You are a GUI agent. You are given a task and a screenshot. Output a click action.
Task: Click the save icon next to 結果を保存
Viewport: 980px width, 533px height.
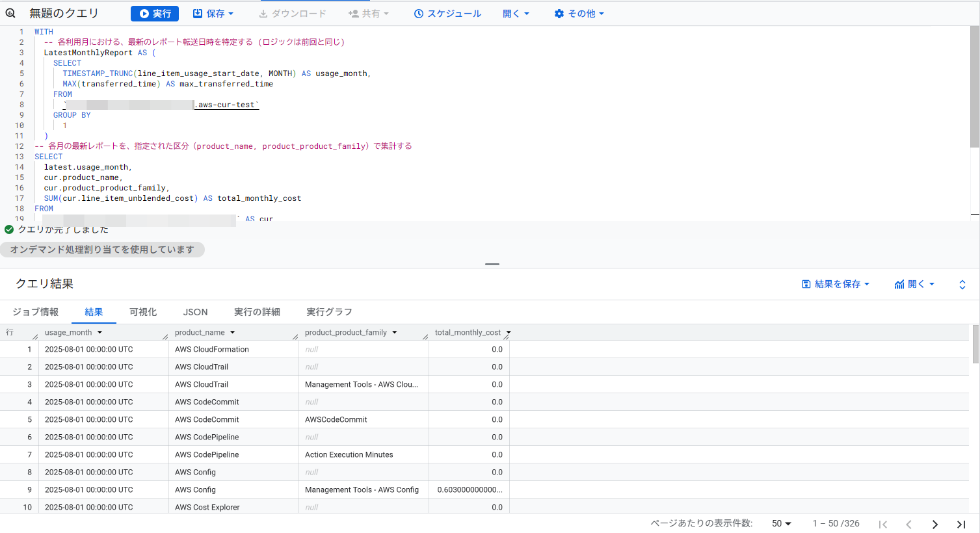(806, 283)
